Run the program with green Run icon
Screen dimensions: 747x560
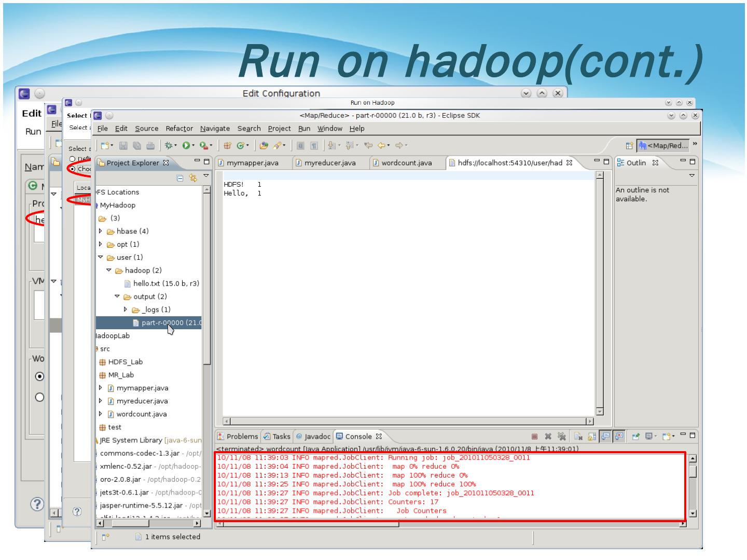pyautogui.click(x=186, y=146)
